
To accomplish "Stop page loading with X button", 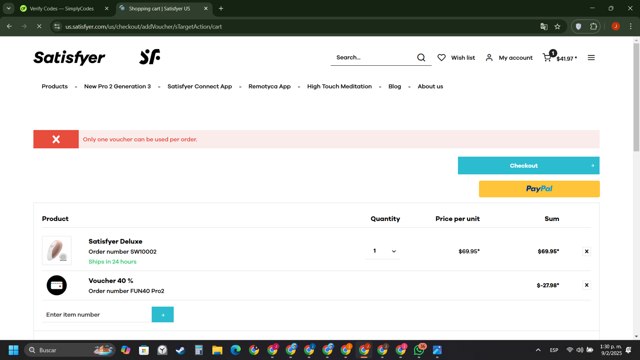I will click(x=39, y=27).
